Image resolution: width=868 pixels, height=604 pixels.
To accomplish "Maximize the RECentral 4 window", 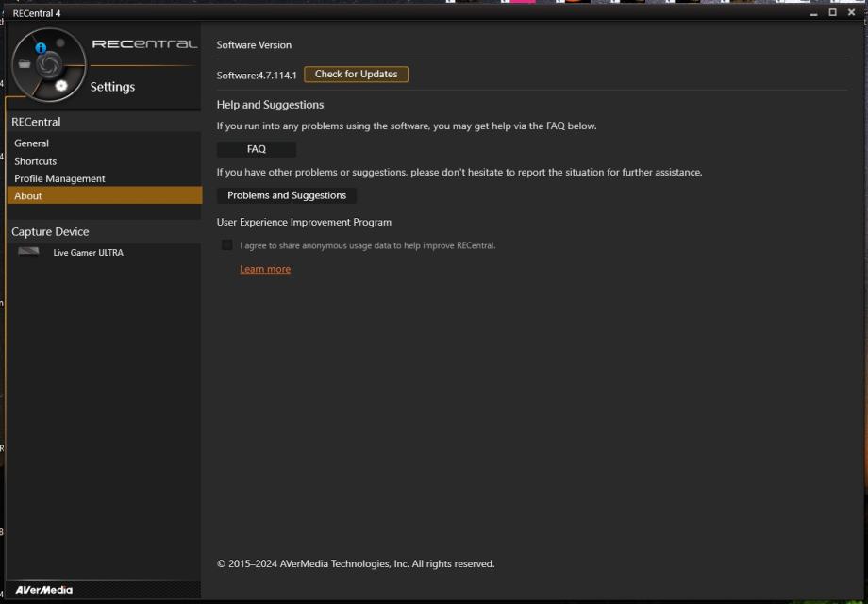I will [x=832, y=12].
